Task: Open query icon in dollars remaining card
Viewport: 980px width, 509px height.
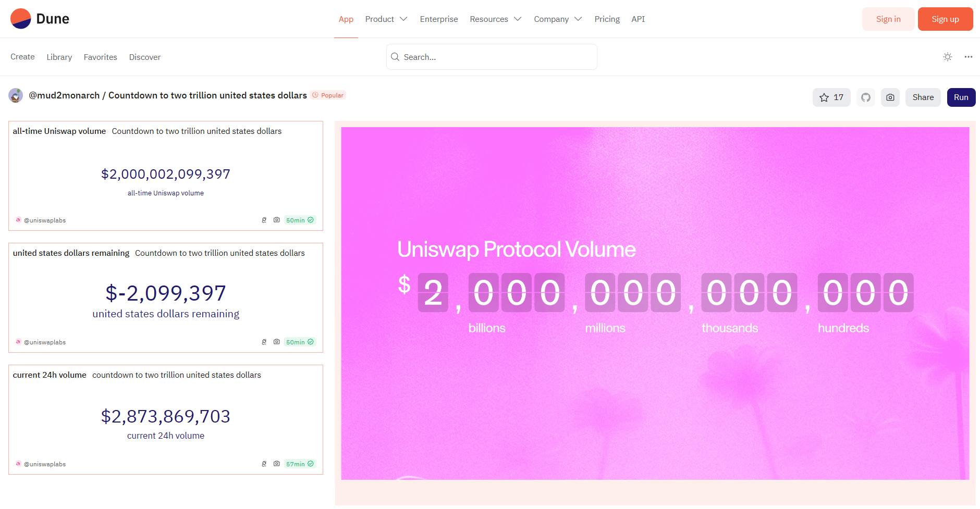Action: (264, 342)
